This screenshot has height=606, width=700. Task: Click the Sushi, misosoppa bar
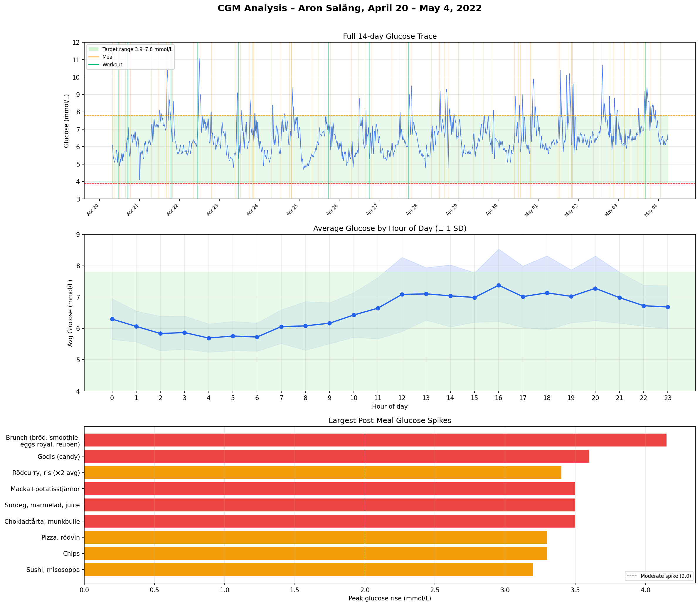(x=309, y=570)
